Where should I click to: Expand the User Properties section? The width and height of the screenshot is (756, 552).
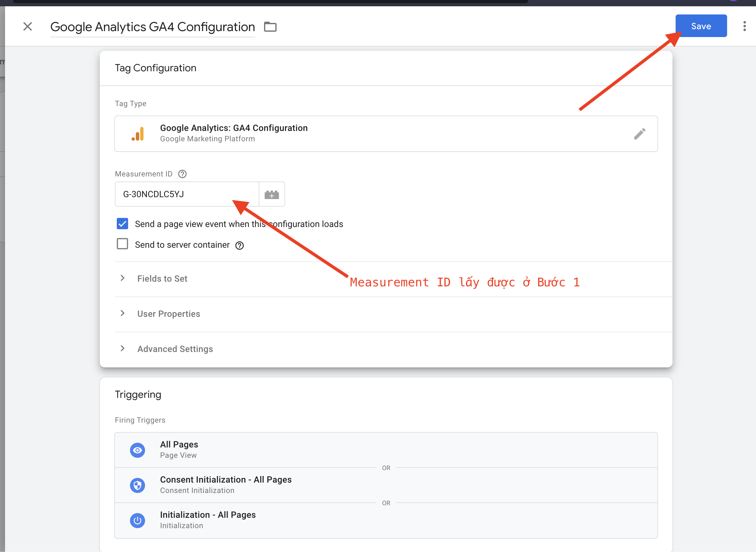point(168,314)
